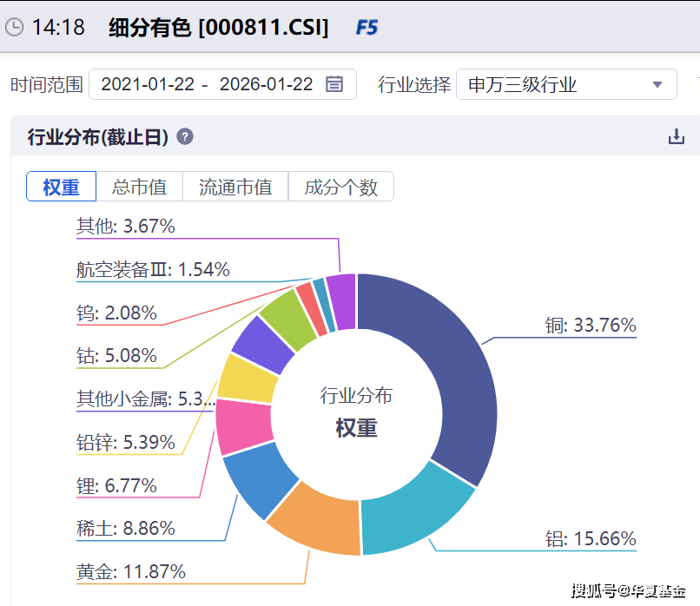Click the date range input field

[207, 84]
